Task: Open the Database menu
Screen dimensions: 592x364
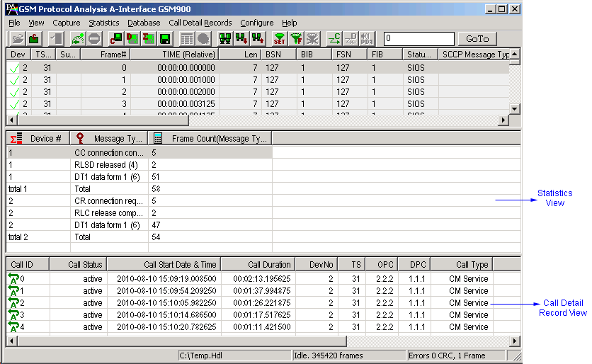Action: pyautogui.click(x=144, y=23)
